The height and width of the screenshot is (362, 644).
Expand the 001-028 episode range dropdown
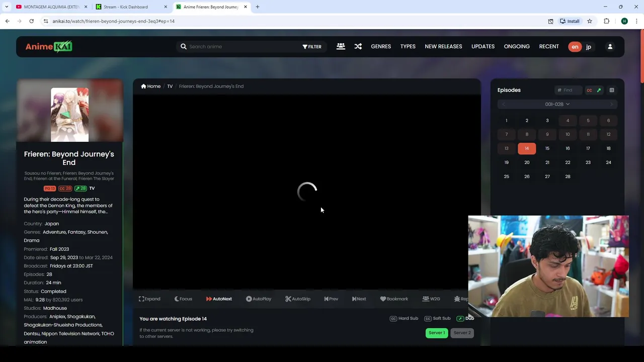point(557,104)
